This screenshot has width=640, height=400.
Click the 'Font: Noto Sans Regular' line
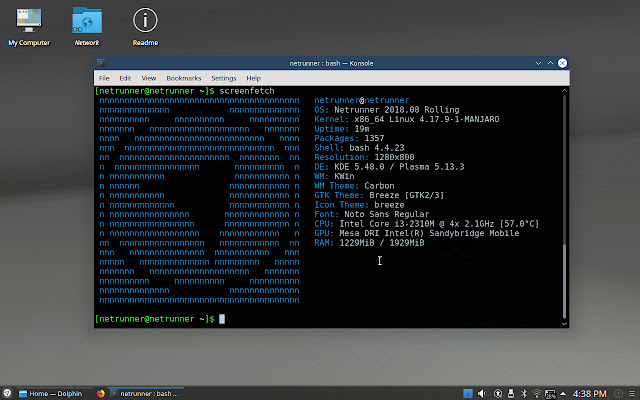point(372,214)
